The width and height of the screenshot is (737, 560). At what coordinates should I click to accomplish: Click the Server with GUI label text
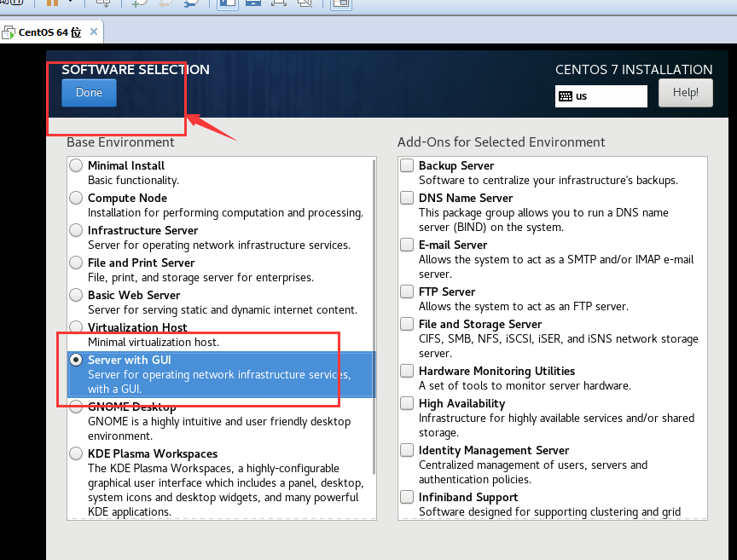click(x=130, y=361)
